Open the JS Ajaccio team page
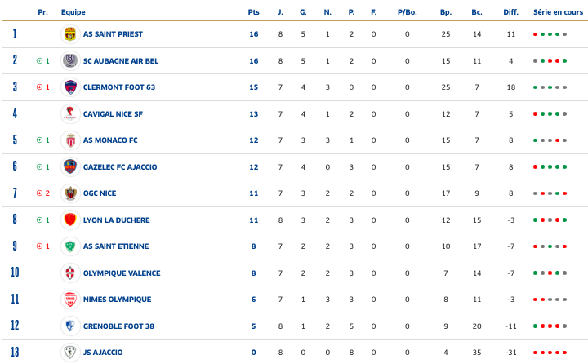The image size is (588, 364). click(x=103, y=353)
